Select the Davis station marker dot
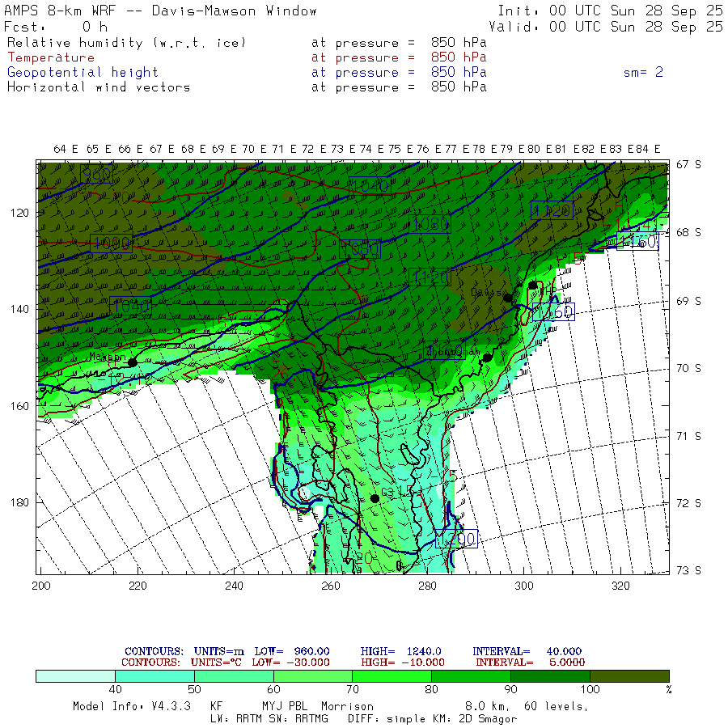The image size is (728, 728). [x=508, y=298]
